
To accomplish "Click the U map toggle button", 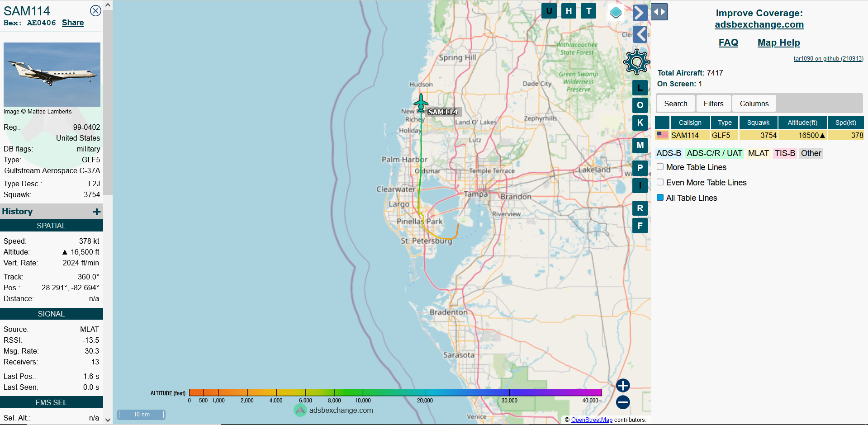I will (x=549, y=11).
